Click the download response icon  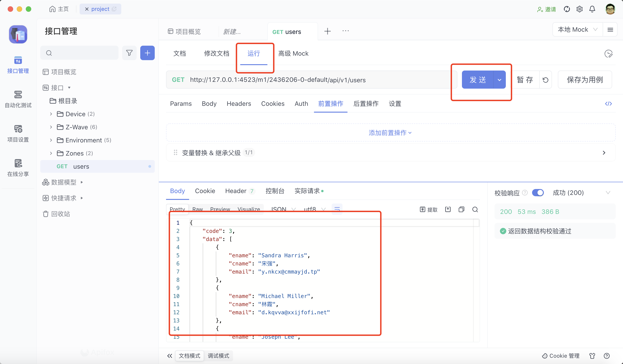(x=448, y=209)
